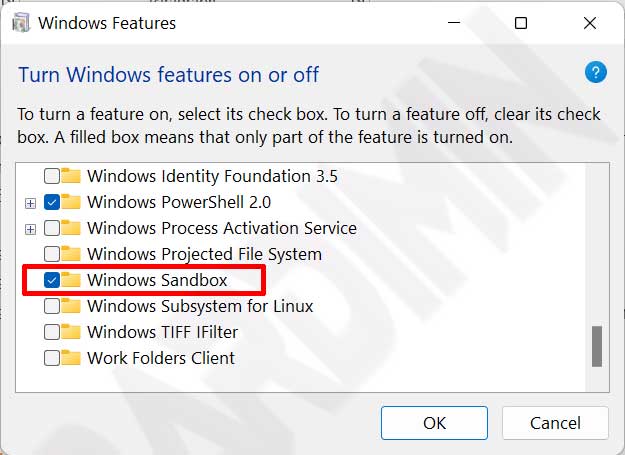Click the Windows TIFF IFilter folder icon
This screenshot has width=625, height=455.
click(x=71, y=332)
